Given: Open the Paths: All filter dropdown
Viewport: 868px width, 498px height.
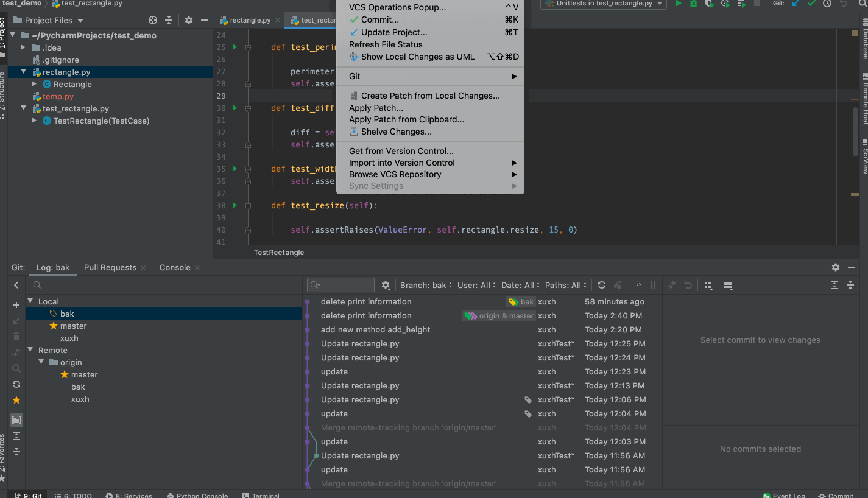Looking at the screenshot, I should click(x=566, y=285).
